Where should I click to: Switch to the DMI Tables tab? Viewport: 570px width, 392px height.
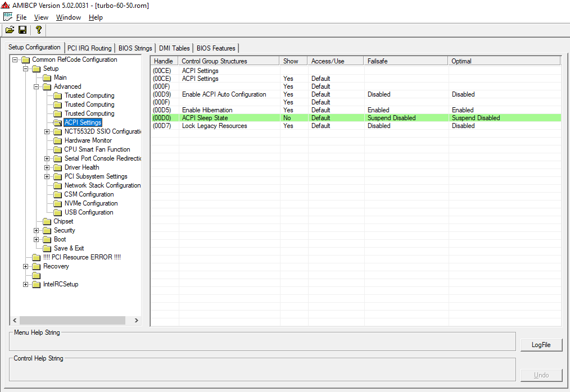pos(174,48)
